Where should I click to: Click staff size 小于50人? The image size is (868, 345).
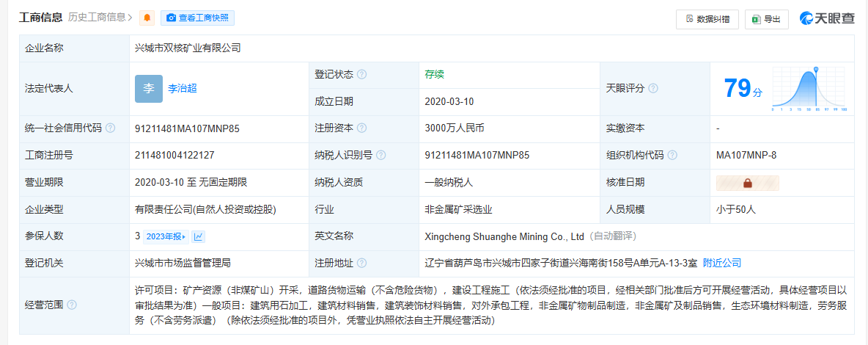[736, 209]
